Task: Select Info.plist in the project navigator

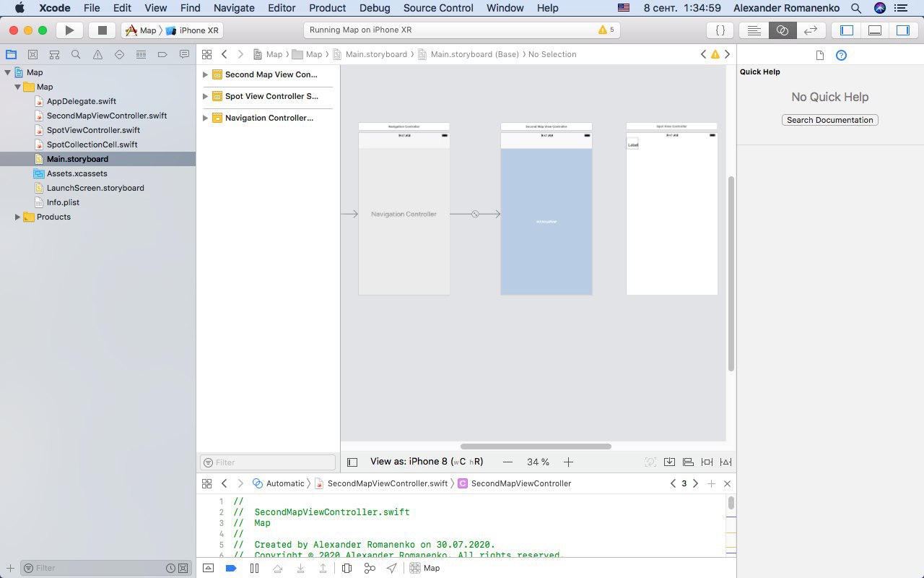Action: 63,202
